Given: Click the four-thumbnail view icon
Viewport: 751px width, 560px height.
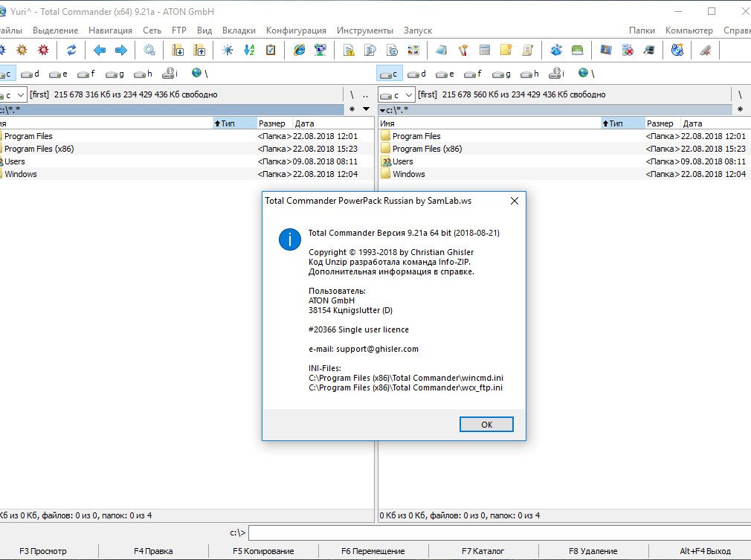Looking at the screenshot, I should click(x=413, y=50).
